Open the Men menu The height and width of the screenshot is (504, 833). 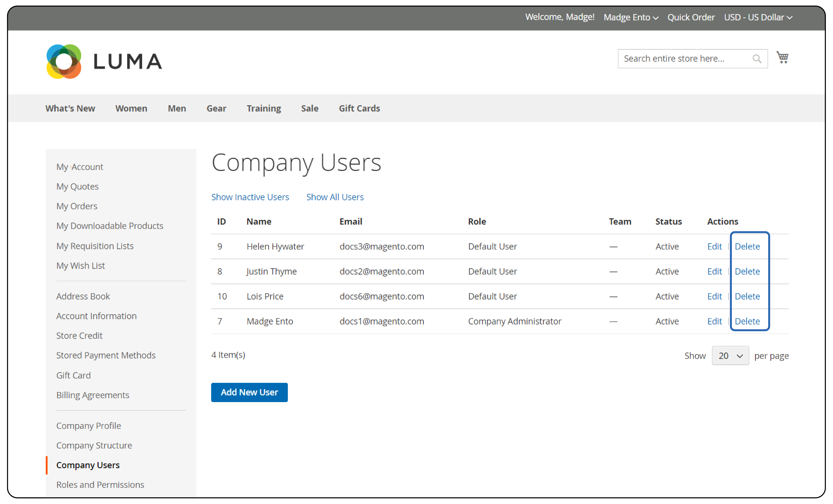point(177,108)
